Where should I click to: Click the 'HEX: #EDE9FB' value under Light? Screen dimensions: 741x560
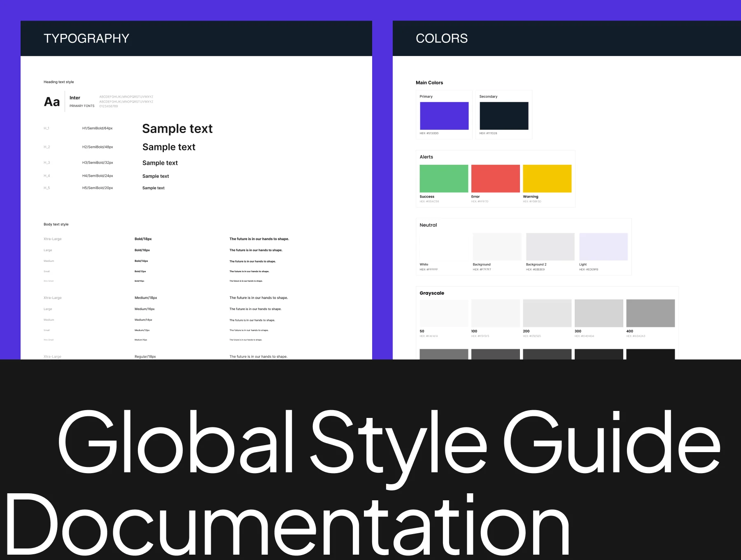589,269
